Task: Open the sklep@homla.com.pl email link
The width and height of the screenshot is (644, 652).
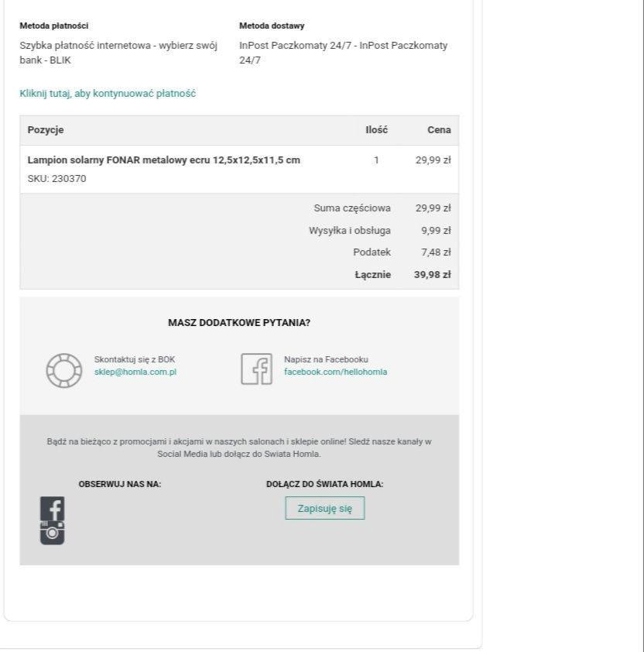Action: pos(135,372)
